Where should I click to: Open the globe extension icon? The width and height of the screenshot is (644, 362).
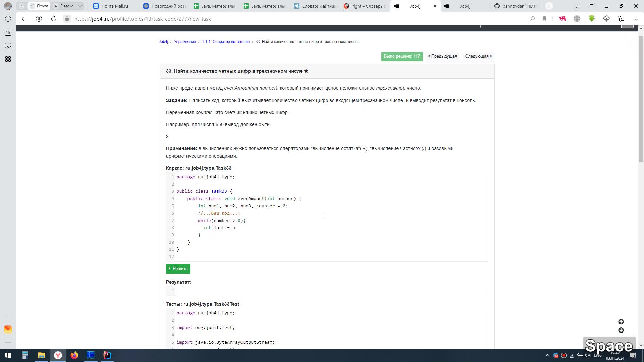(x=577, y=19)
